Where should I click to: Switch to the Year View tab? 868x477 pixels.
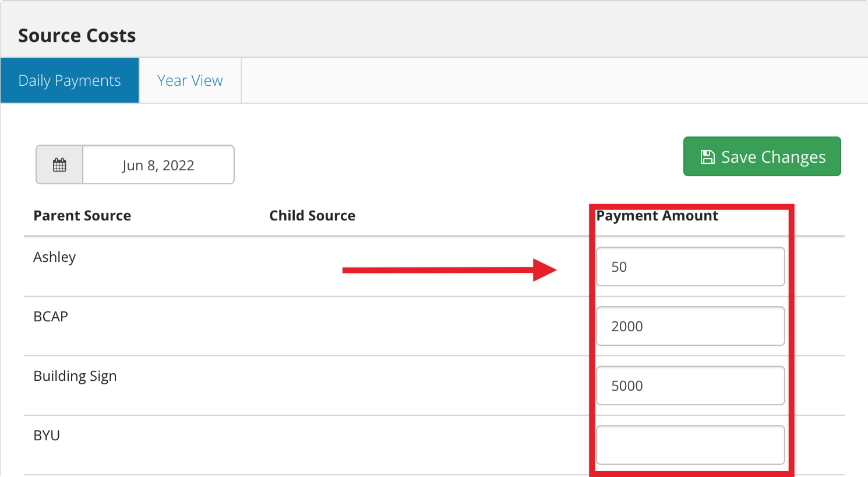click(x=190, y=80)
